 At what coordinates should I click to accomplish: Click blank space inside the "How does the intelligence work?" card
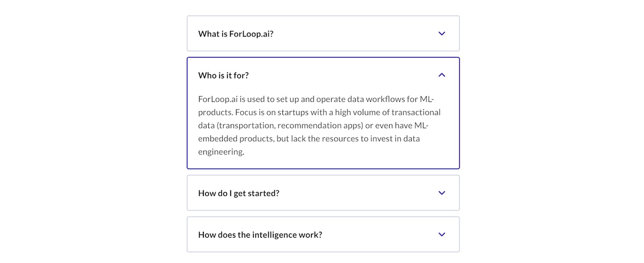(378, 235)
